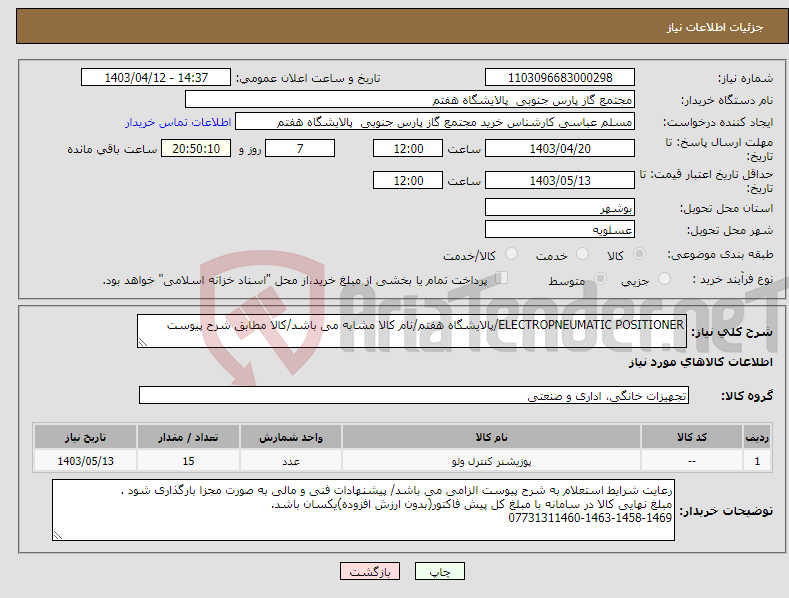Click the شماره نیاز label

click(x=745, y=79)
